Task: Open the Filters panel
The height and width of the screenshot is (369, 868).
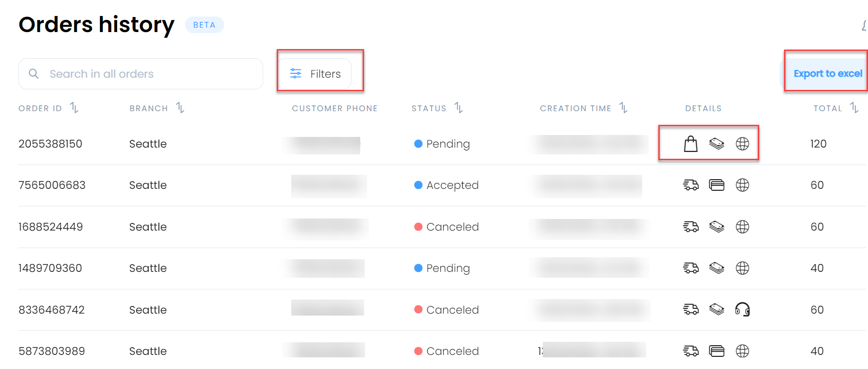Action: (316, 74)
